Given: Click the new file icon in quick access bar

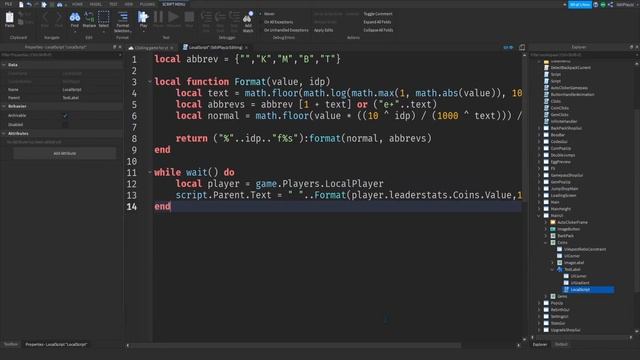Looking at the screenshot, I should pyautogui.click(x=21, y=4).
